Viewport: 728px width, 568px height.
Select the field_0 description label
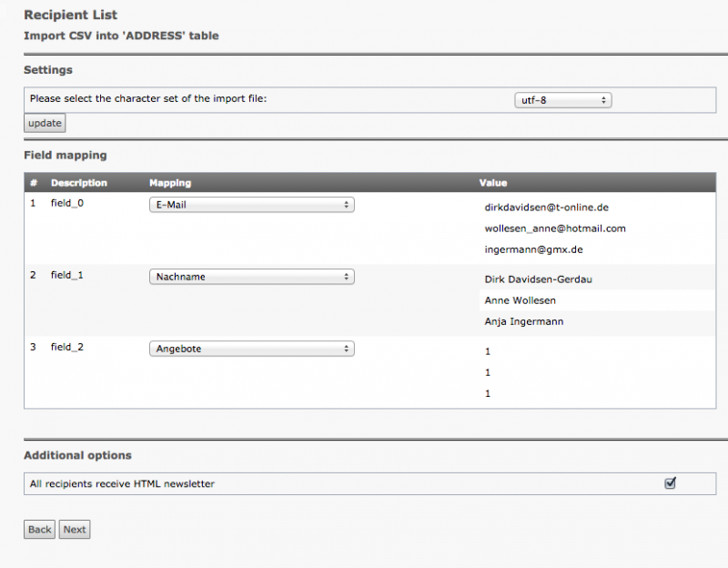(67, 203)
